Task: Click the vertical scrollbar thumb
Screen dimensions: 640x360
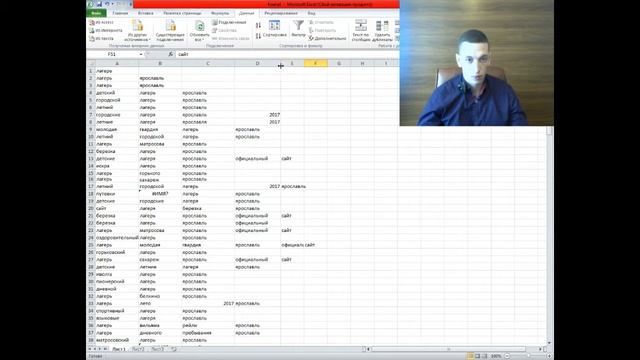Action: click(549, 131)
